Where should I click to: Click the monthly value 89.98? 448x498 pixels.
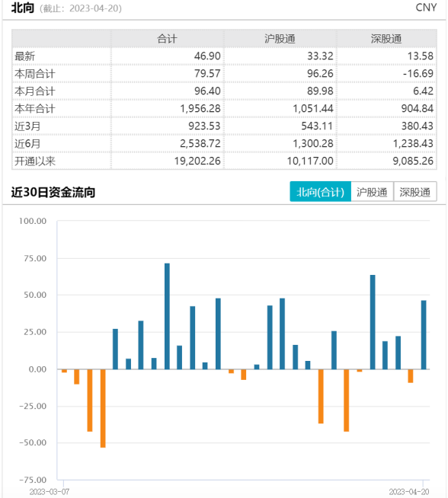click(320, 91)
